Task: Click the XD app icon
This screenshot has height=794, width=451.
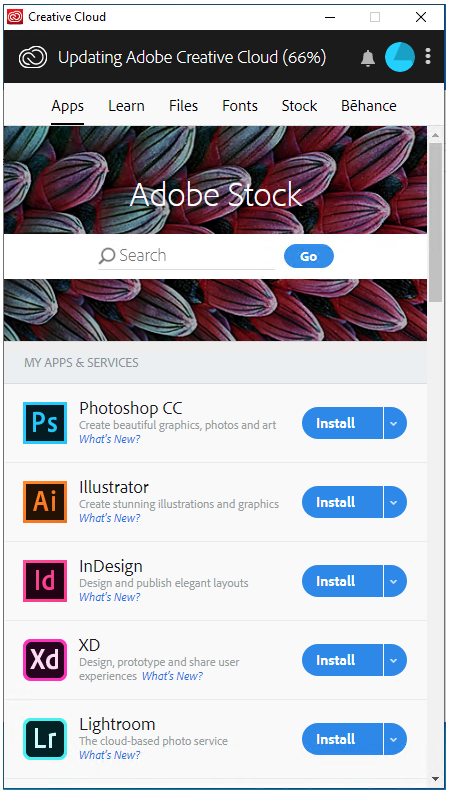Action: point(45,660)
